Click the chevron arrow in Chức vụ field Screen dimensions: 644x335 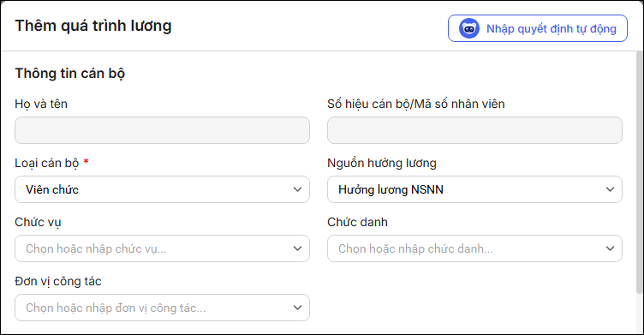pos(297,248)
